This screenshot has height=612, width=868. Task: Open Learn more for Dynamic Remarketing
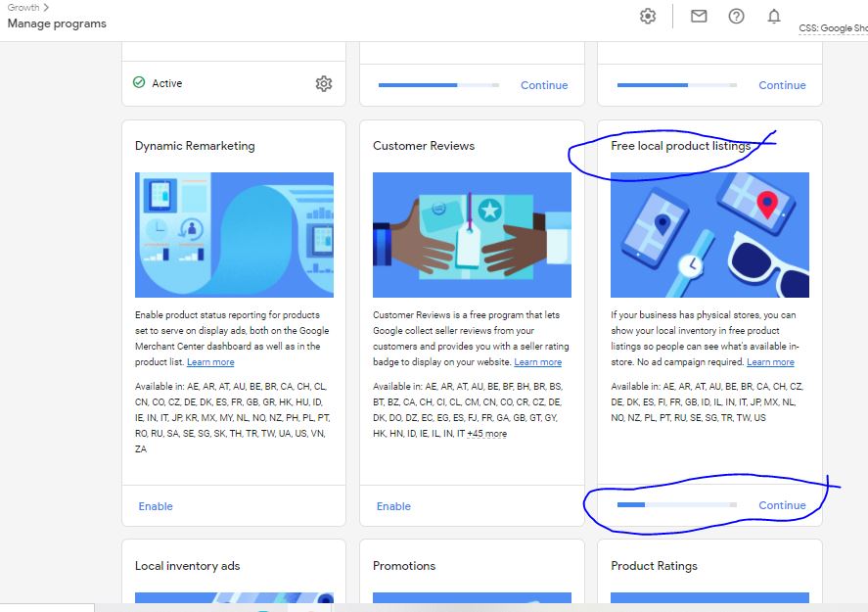point(209,360)
